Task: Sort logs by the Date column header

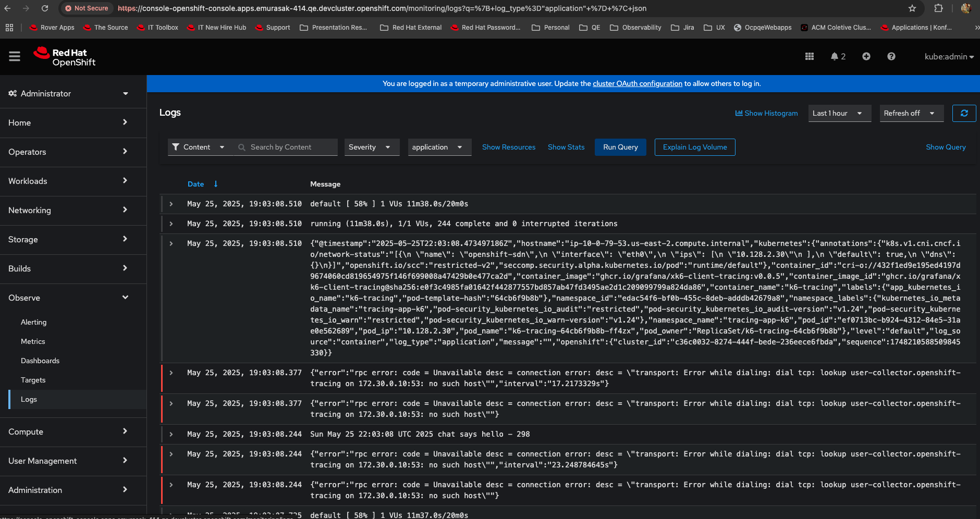Action: [195, 184]
